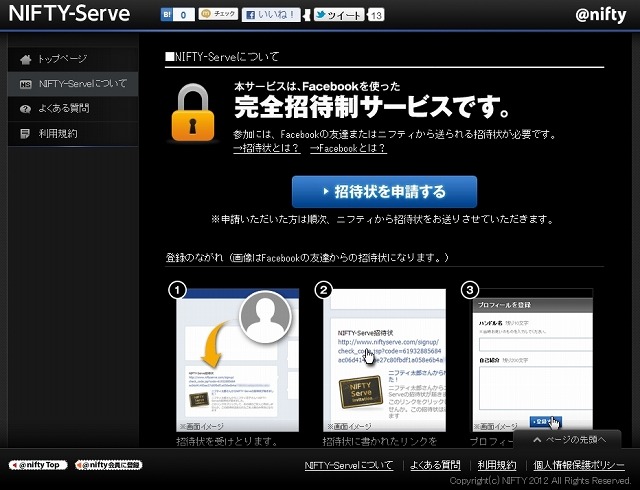640x490 pixels.
Task: Click the tweet count bubble showing 13
Action: tap(376, 16)
